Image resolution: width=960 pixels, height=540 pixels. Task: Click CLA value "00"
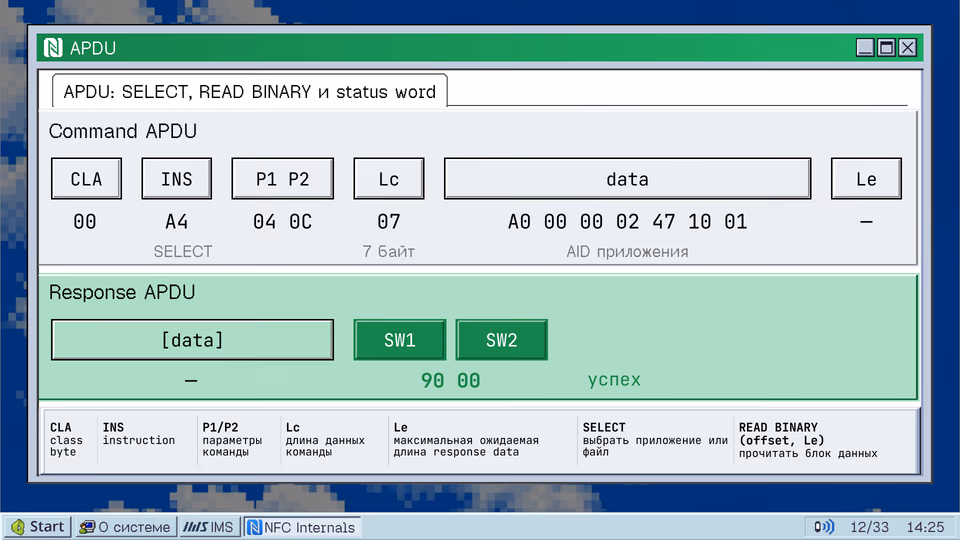click(84, 222)
